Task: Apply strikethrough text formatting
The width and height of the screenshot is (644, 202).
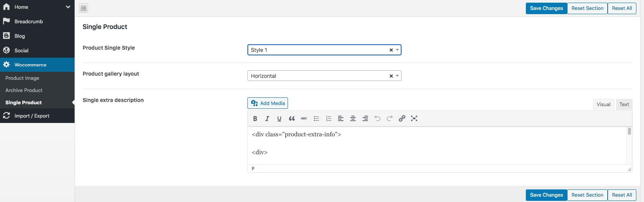Action: click(304, 119)
